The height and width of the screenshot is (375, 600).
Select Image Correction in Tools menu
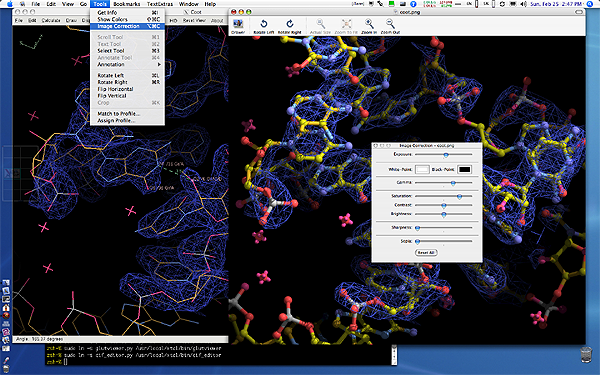pyautogui.click(x=127, y=26)
